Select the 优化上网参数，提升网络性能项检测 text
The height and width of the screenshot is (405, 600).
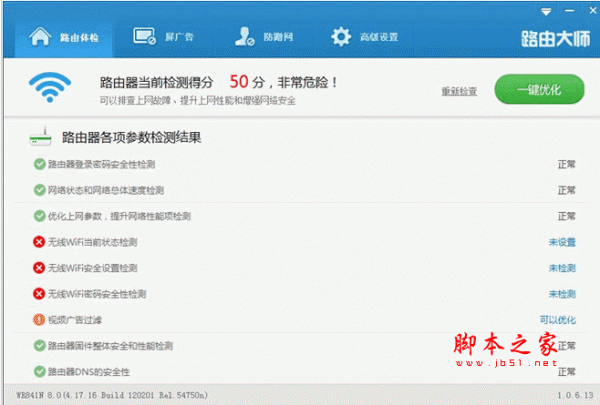pyautogui.click(x=119, y=216)
